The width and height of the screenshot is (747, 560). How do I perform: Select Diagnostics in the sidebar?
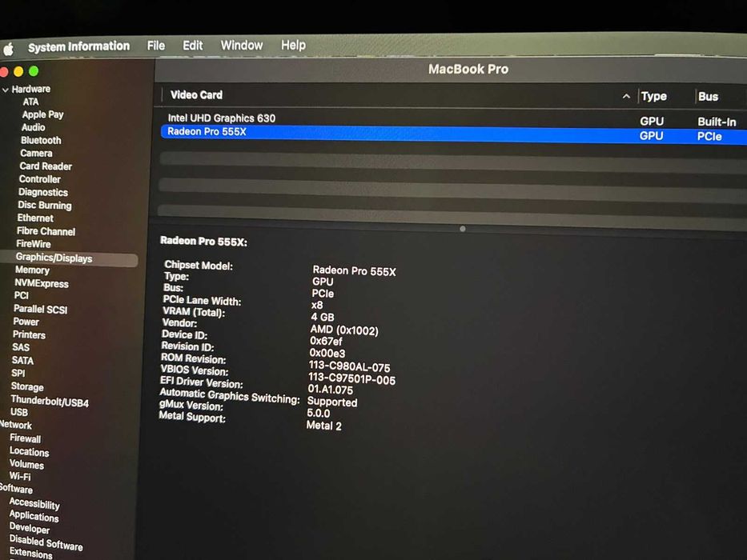[x=43, y=192]
